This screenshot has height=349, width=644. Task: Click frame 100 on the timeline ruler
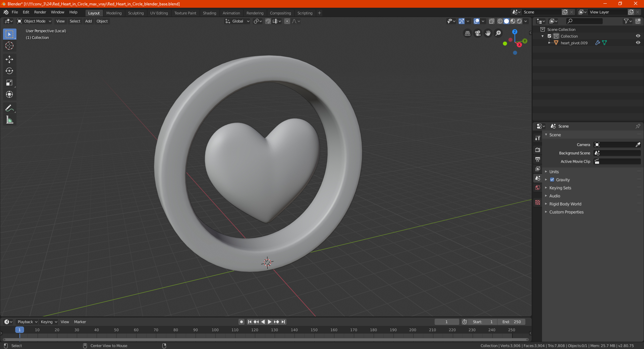(215, 330)
